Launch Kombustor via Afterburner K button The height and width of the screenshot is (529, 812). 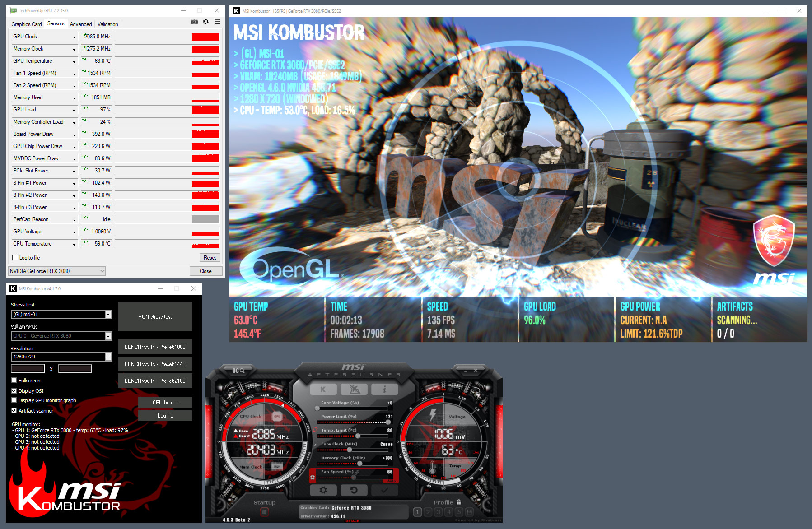pos(323,389)
